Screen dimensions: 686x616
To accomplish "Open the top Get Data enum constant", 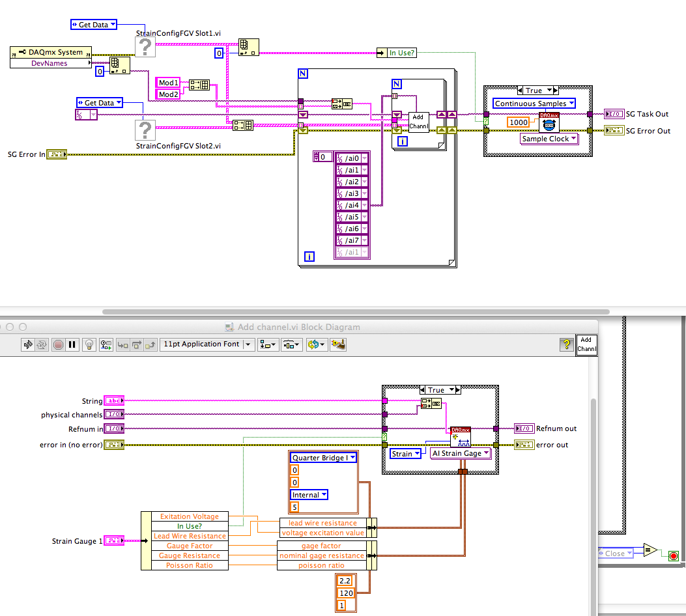I will [x=94, y=25].
